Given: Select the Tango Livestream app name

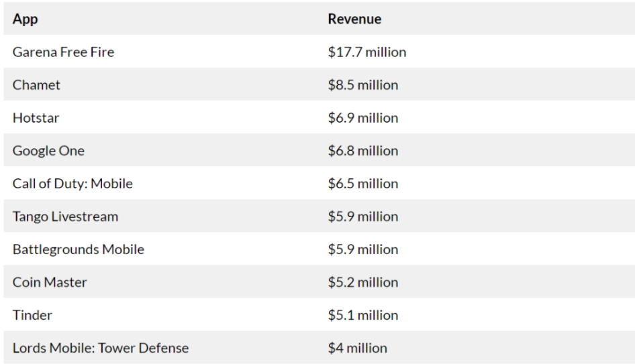Looking at the screenshot, I should (x=65, y=216).
